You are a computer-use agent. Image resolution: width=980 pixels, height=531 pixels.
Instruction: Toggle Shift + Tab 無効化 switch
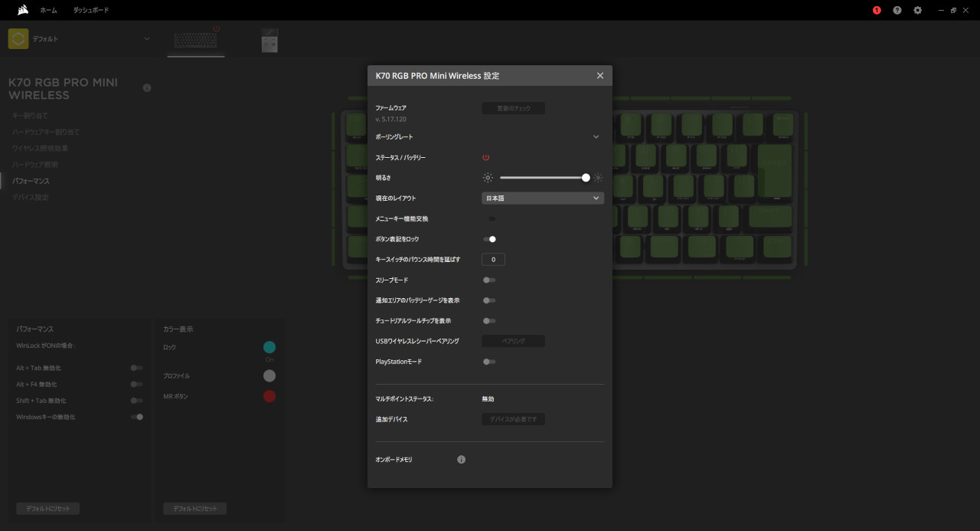(137, 401)
